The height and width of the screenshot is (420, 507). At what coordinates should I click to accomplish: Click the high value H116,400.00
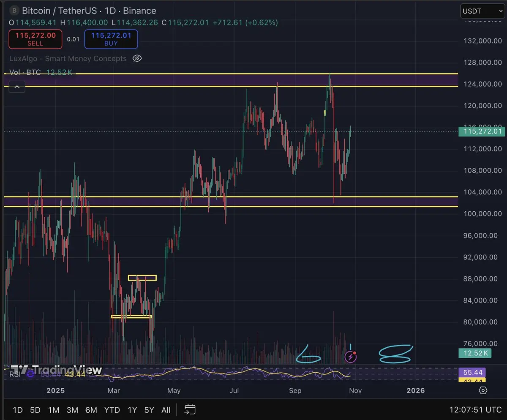click(x=84, y=22)
